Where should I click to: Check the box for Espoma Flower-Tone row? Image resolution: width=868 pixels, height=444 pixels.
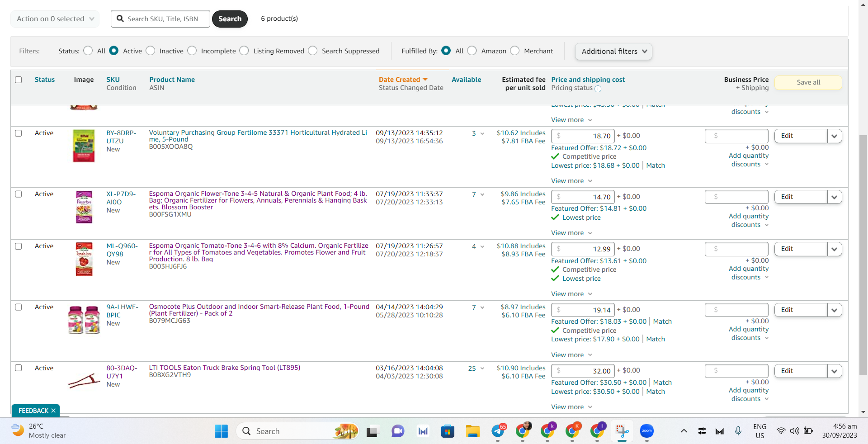[19, 194]
